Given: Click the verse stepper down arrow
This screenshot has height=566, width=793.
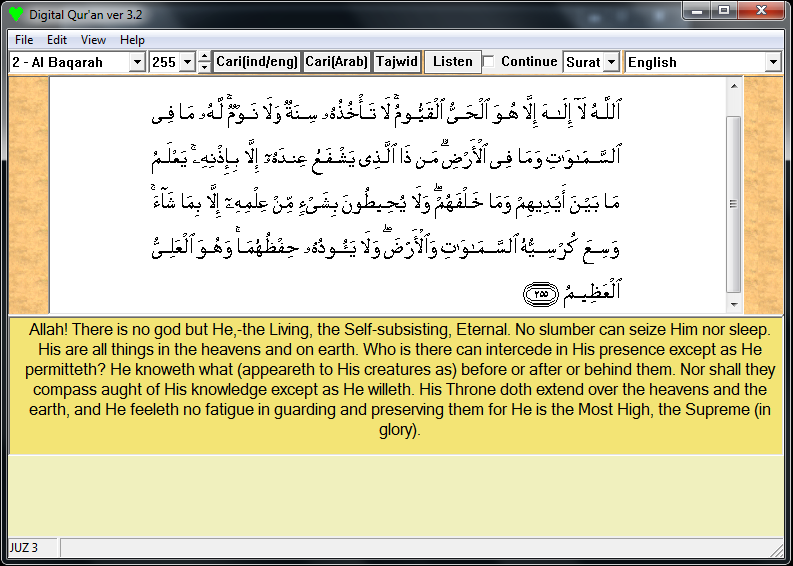Looking at the screenshot, I should click(204, 67).
